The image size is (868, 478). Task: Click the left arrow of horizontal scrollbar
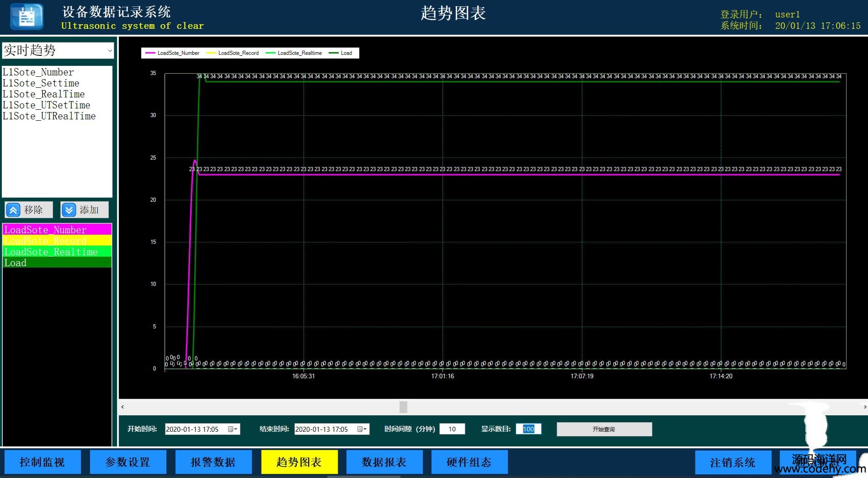(x=122, y=407)
